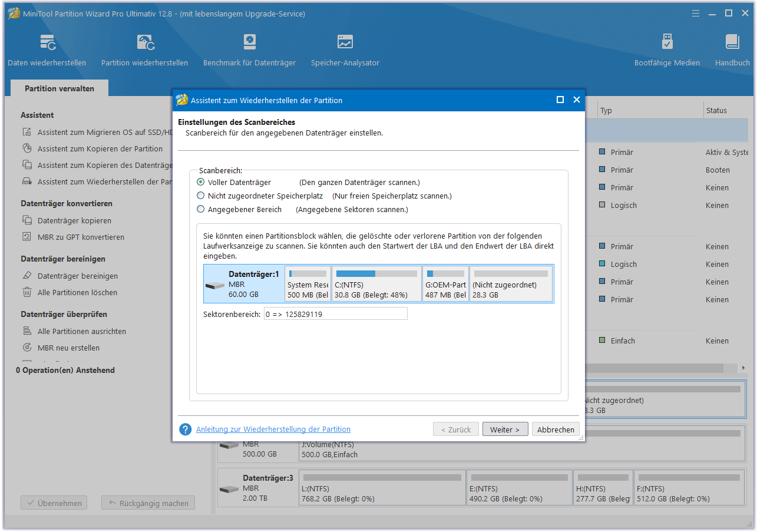This screenshot has height=532, width=757.
Task: Select E:(NTFS) 490.2 GB partition
Action: [x=519, y=487]
